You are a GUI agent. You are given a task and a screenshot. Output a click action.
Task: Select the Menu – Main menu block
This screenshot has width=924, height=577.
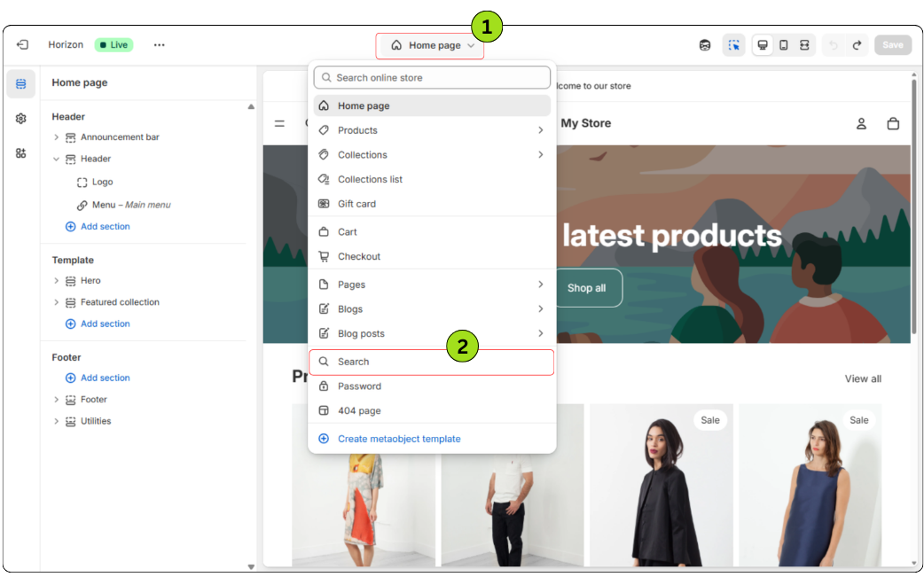(131, 205)
